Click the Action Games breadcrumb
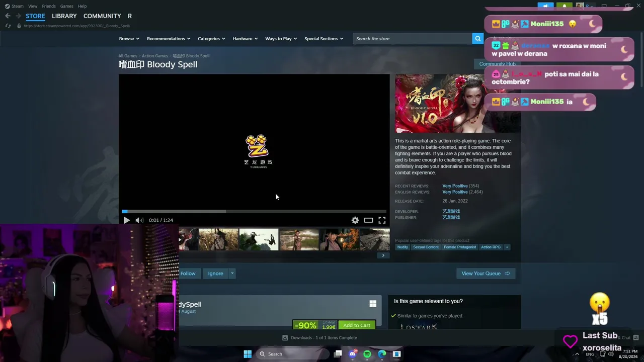This screenshot has height=362, width=644. click(155, 56)
